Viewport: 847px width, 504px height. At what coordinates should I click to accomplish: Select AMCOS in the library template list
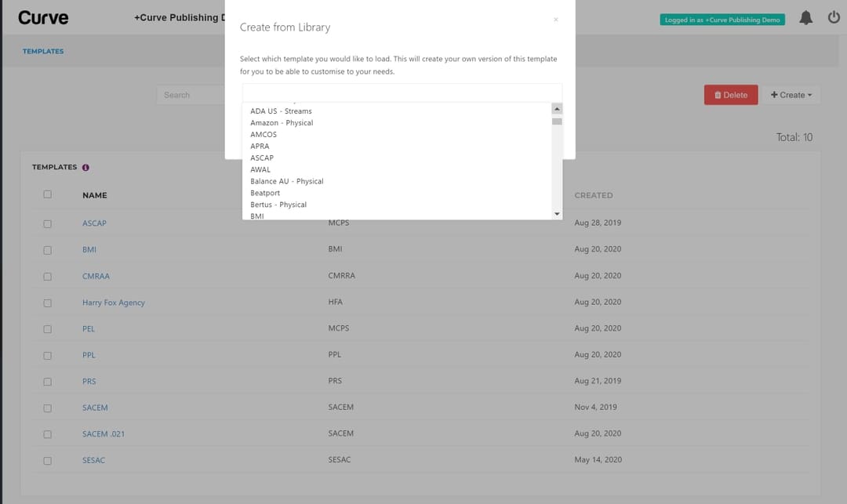264,134
